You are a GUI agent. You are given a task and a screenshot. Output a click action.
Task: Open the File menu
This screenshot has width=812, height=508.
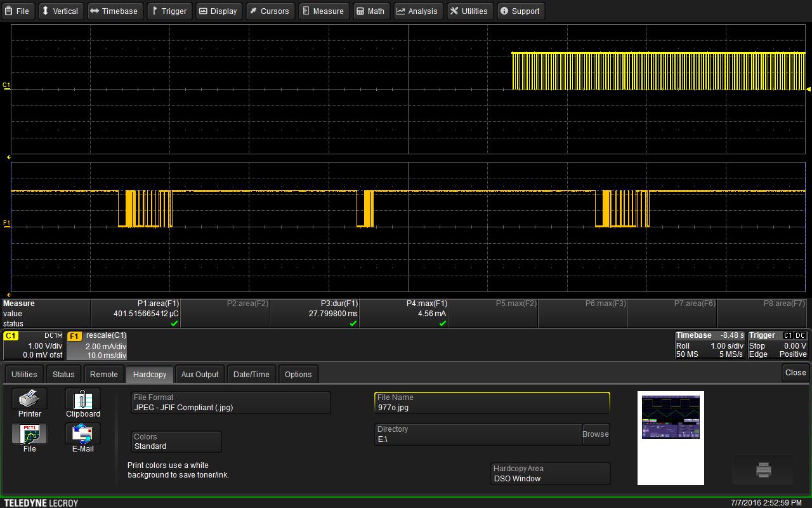(x=18, y=11)
